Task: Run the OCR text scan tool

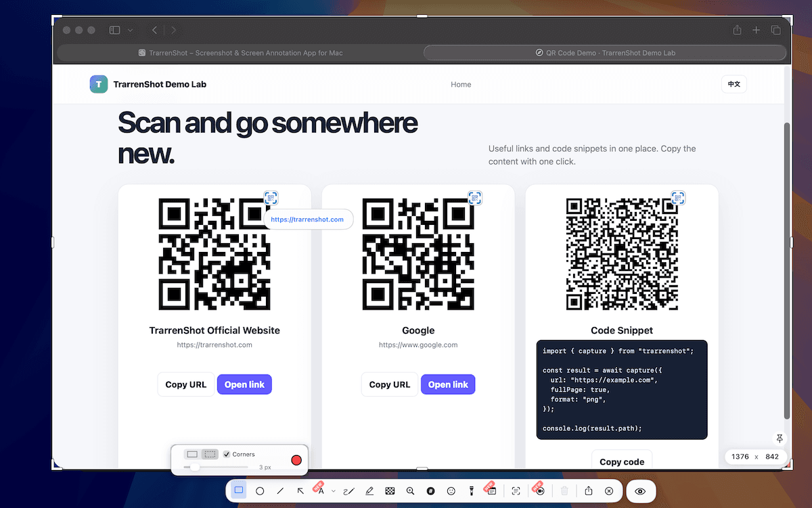Action: tap(516, 490)
